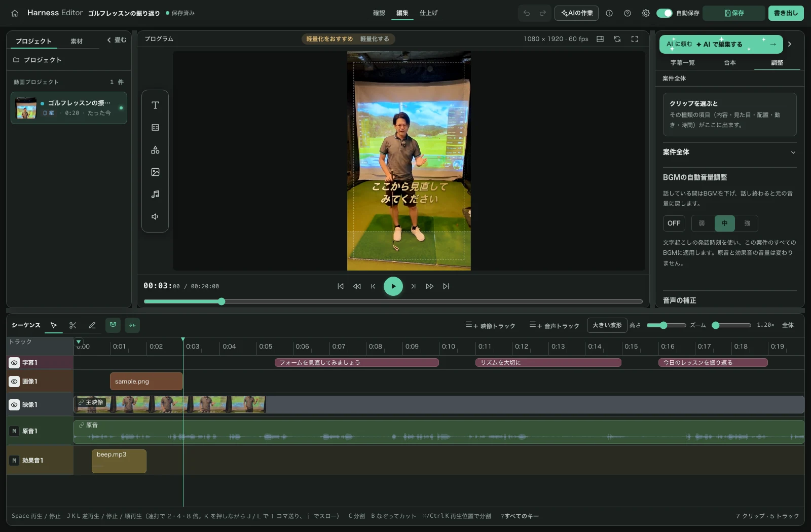Choose the arrow selection tool in the sequence bar
Image resolution: width=811 pixels, height=532 pixels.
54,325
